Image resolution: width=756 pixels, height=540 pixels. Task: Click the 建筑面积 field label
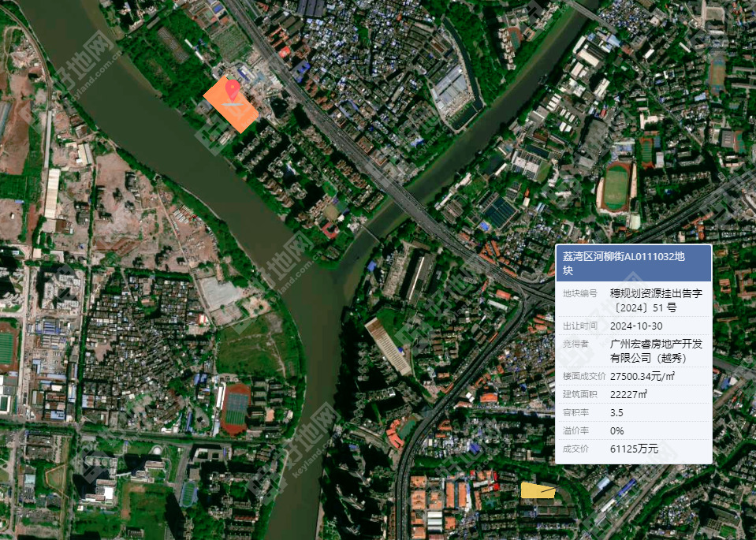(579, 394)
